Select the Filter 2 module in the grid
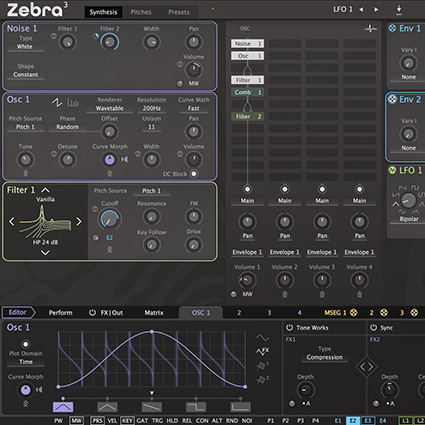Screen dimensions: 425x425 pos(247,117)
